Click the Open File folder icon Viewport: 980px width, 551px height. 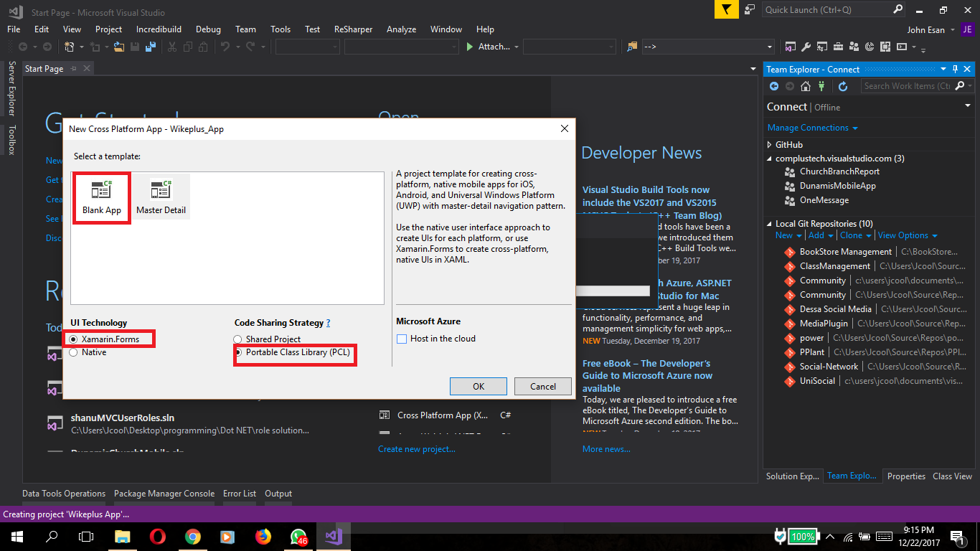[119, 47]
